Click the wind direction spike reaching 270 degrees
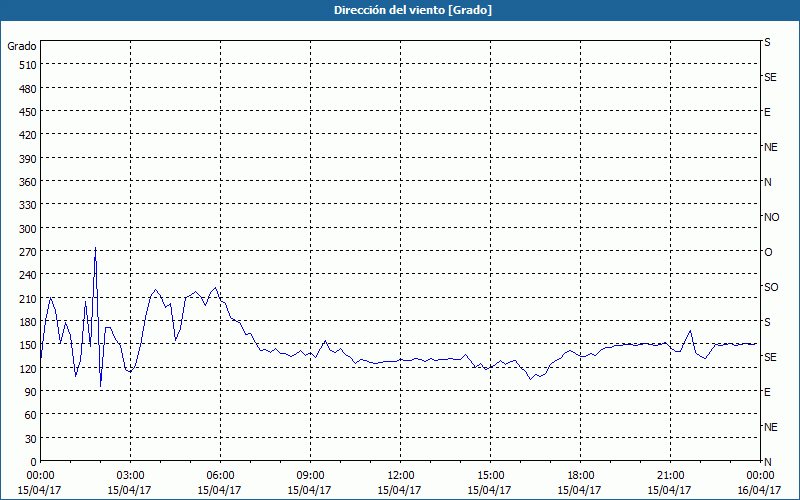 point(95,249)
